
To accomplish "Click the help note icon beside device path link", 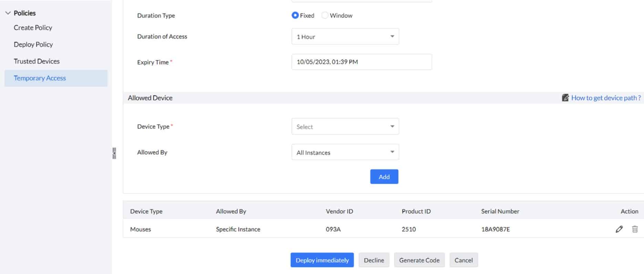I will tap(565, 98).
